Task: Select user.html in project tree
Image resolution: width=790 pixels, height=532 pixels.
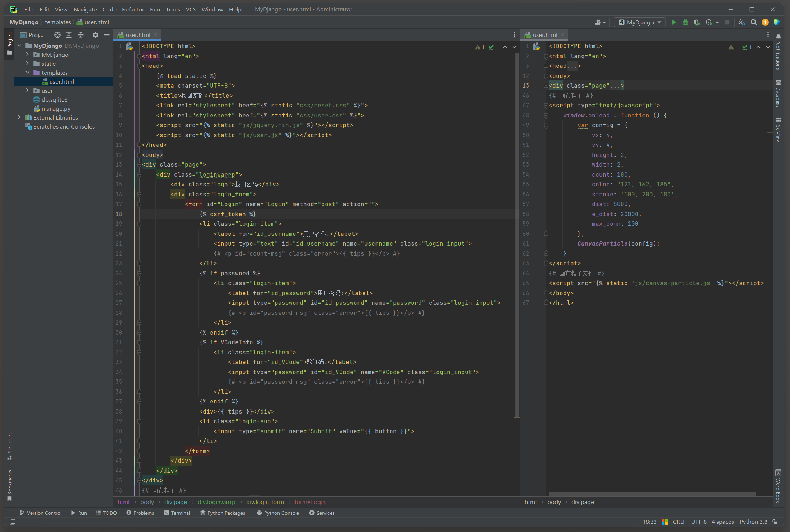Action: pos(63,81)
